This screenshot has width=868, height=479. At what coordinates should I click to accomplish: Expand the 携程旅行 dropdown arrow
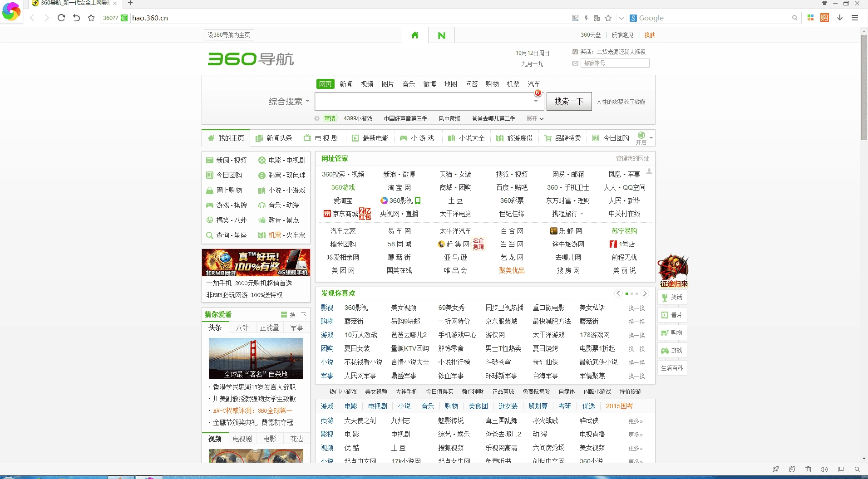(582, 214)
